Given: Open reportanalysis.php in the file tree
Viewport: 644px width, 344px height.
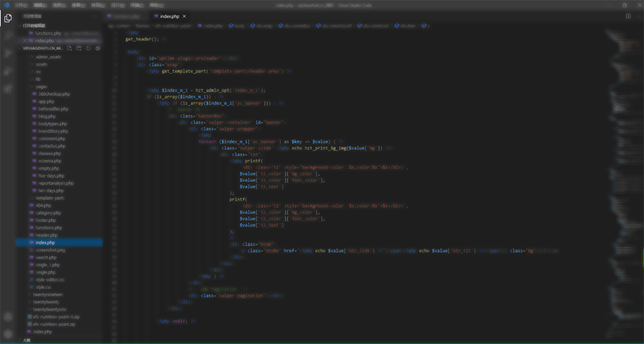Looking at the screenshot, I should click(x=56, y=184).
